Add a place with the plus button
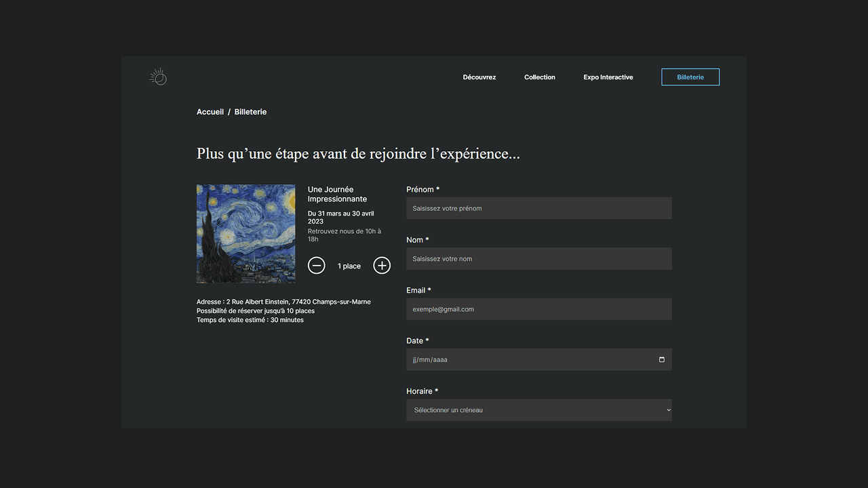Image resolution: width=868 pixels, height=488 pixels. tap(382, 266)
